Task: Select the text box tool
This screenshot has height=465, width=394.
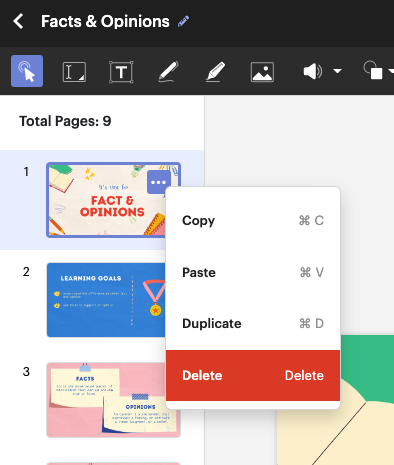Action: pyautogui.click(x=121, y=72)
